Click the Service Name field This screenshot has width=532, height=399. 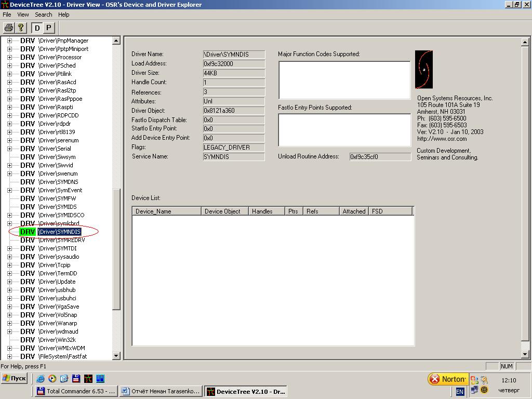[x=234, y=157]
